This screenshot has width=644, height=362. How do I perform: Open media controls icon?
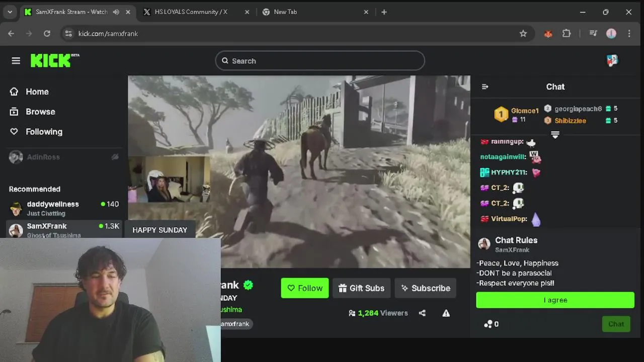pos(593,34)
